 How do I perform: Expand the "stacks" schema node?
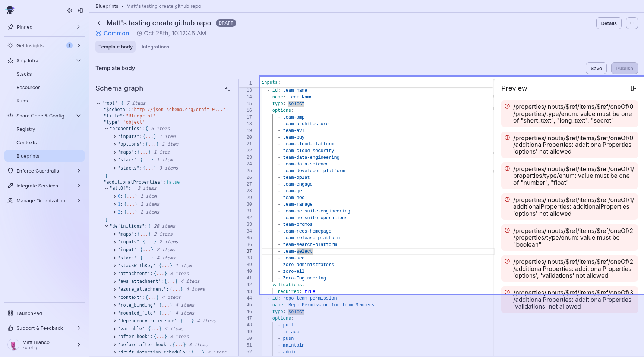(115, 168)
